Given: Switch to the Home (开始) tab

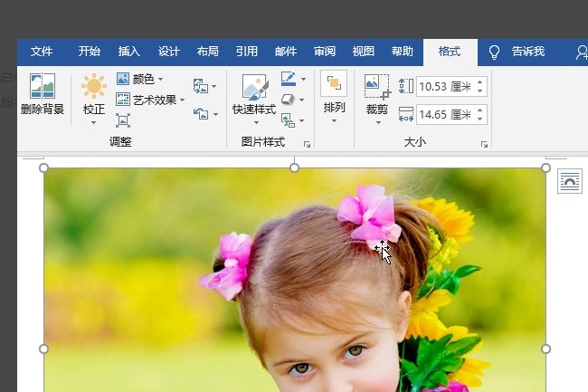Looking at the screenshot, I should (90, 52).
